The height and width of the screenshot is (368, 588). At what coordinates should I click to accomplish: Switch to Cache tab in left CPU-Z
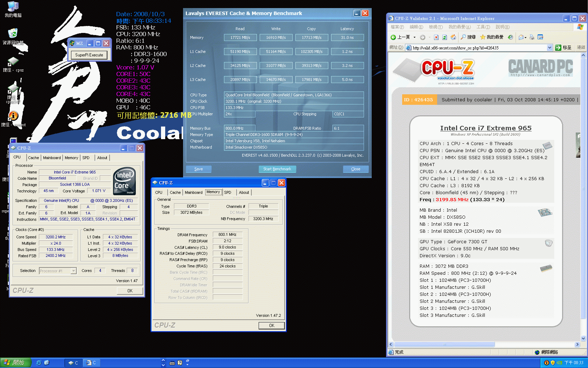pyautogui.click(x=34, y=158)
